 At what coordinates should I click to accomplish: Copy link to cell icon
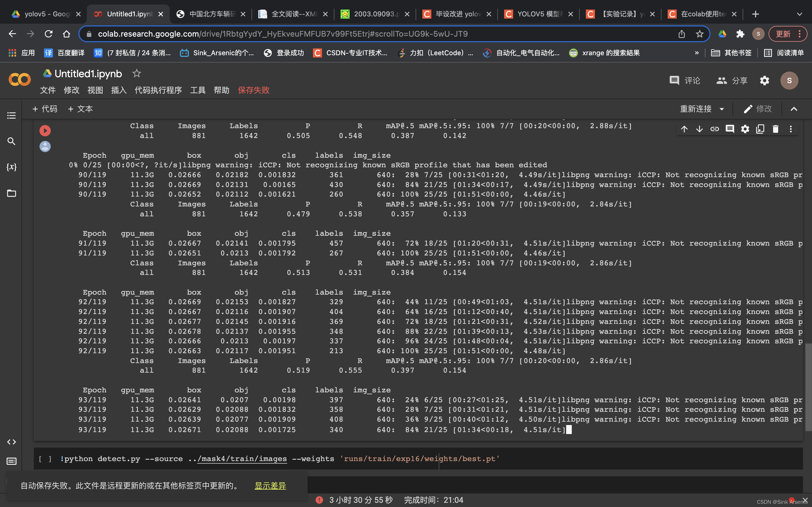pos(714,129)
